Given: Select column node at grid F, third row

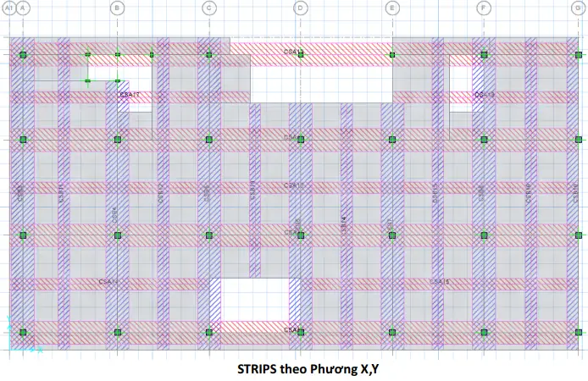Looking at the screenshot, I should [484, 235].
